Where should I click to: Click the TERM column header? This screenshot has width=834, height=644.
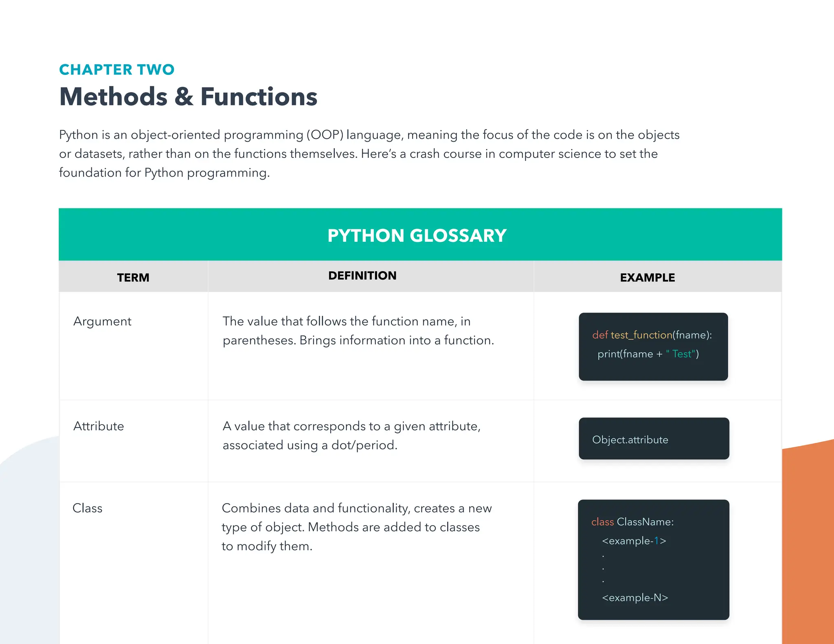[x=133, y=277]
